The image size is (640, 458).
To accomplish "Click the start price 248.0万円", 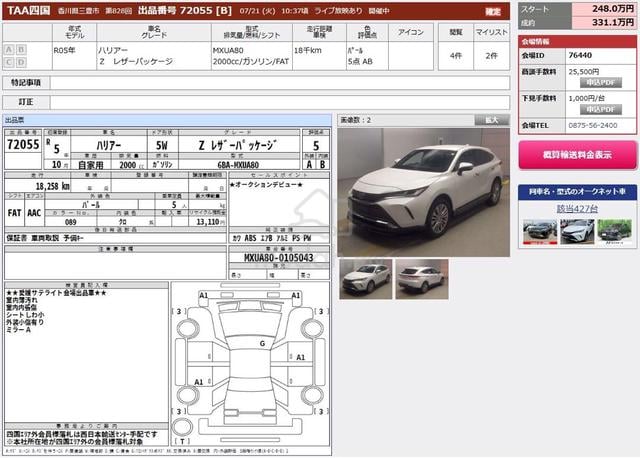I will [x=613, y=9].
